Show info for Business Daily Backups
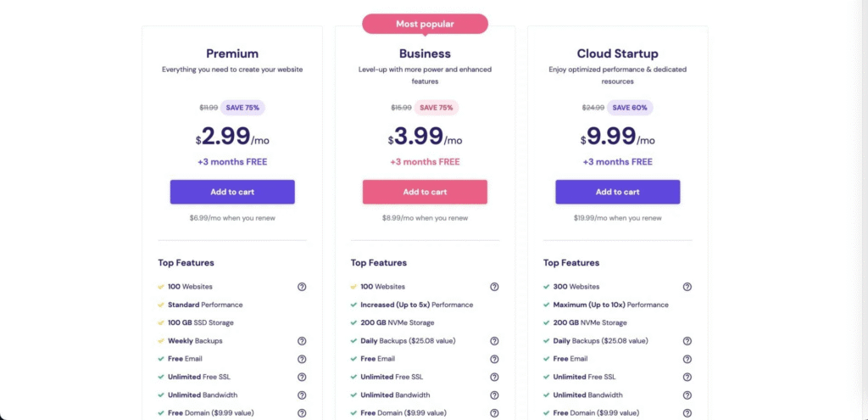This screenshot has height=420, width=868. (494, 341)
